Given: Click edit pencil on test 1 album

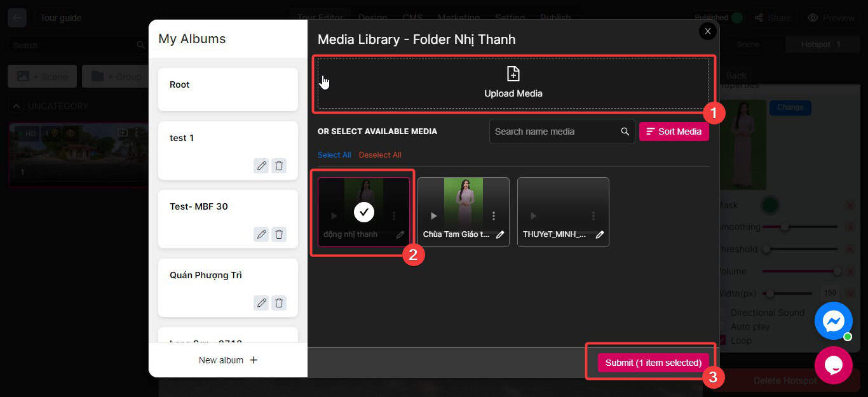Looking at the screenshot, I should coord(261,166).
